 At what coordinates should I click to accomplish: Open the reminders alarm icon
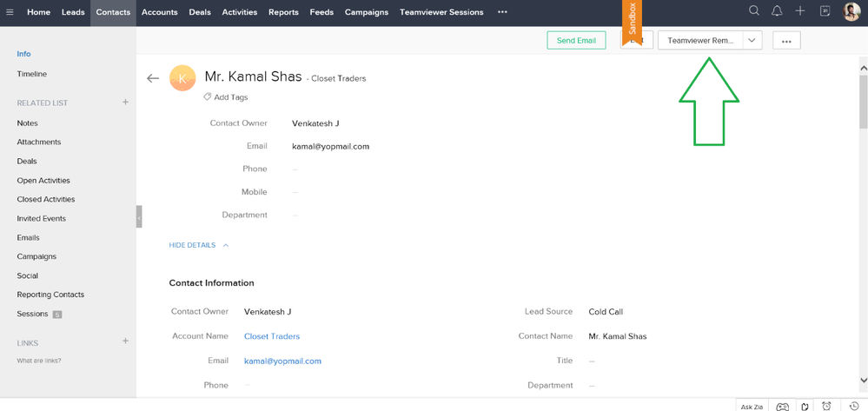point(826,407)
